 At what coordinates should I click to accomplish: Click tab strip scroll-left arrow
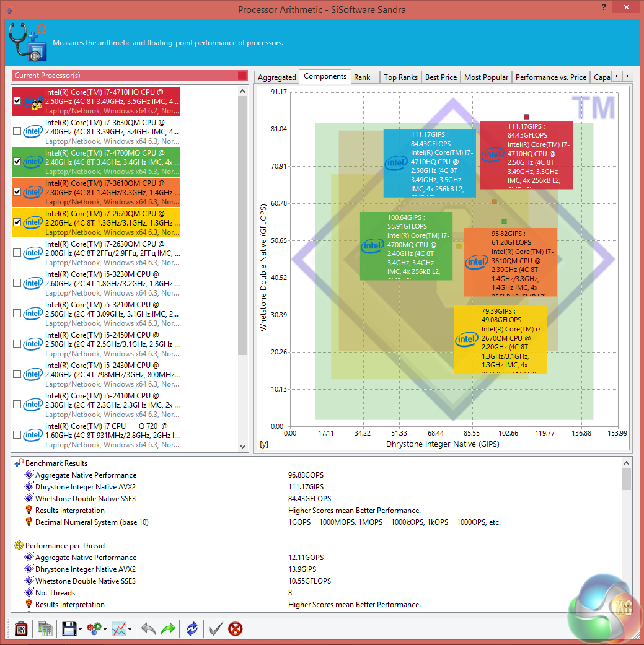pos(617,76)
